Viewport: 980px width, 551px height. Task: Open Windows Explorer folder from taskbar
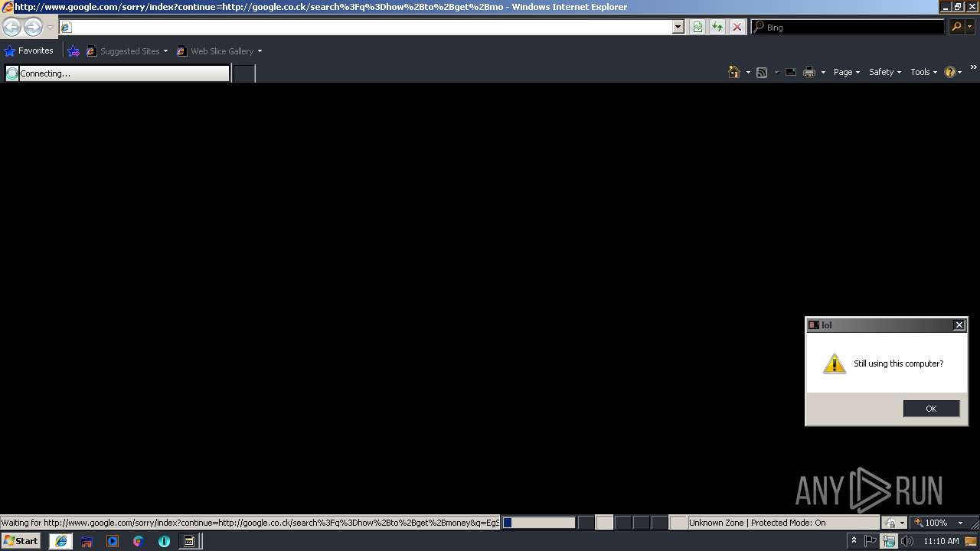tap(87, 541)
